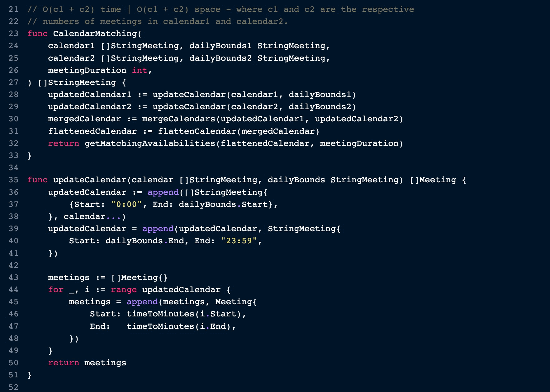
Task: Click the closing brace on line 33
Action: pos(30,156)
